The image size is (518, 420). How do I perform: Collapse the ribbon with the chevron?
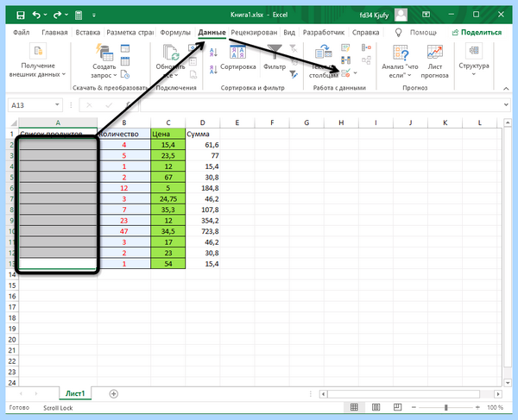coord(506,89)
